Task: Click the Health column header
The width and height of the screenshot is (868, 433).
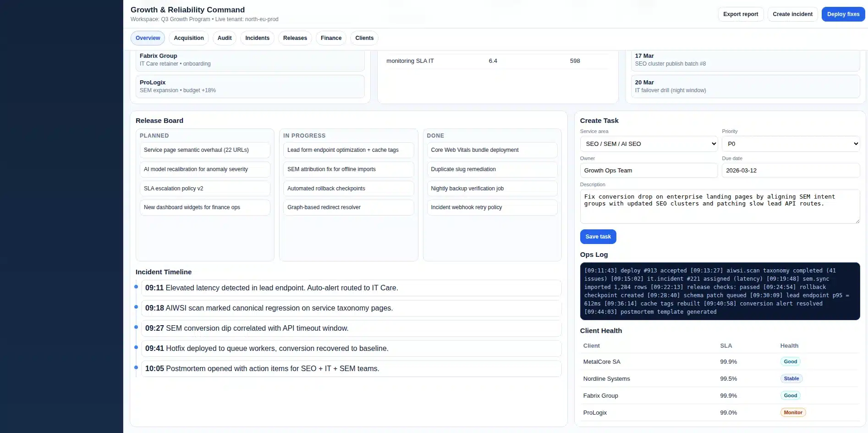Action: pyautogui.click(x=789, y=346)
